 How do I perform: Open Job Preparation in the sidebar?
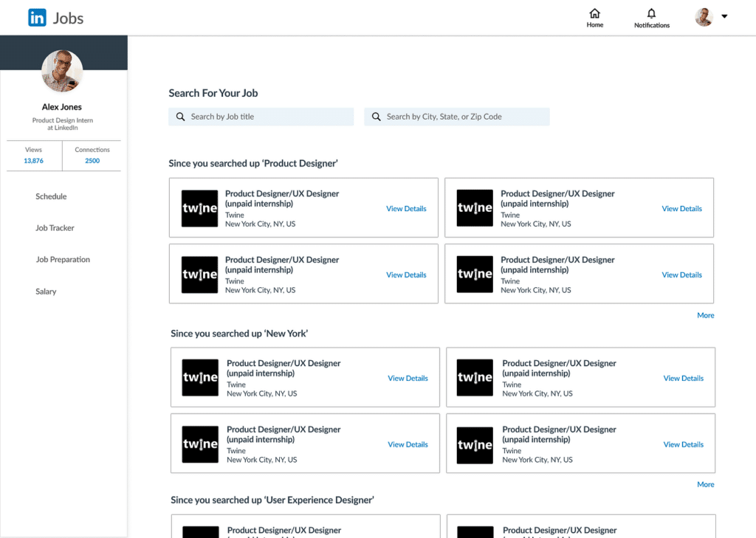point(63,259)
